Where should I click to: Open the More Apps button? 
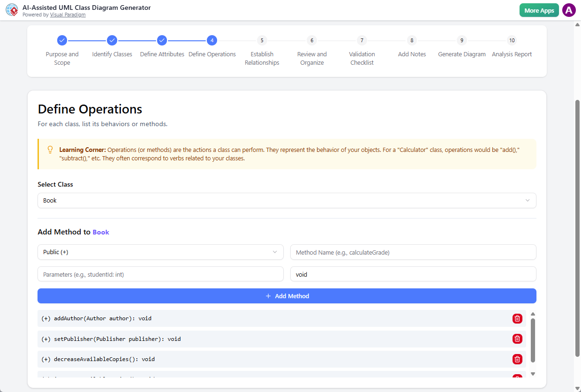pos(539,10)
